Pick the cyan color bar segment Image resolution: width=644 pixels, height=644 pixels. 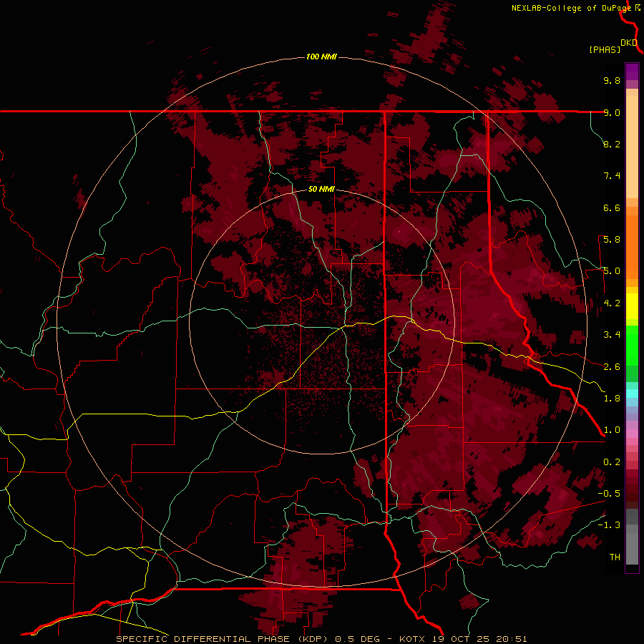pyautogui.click(x=632, y=394)
